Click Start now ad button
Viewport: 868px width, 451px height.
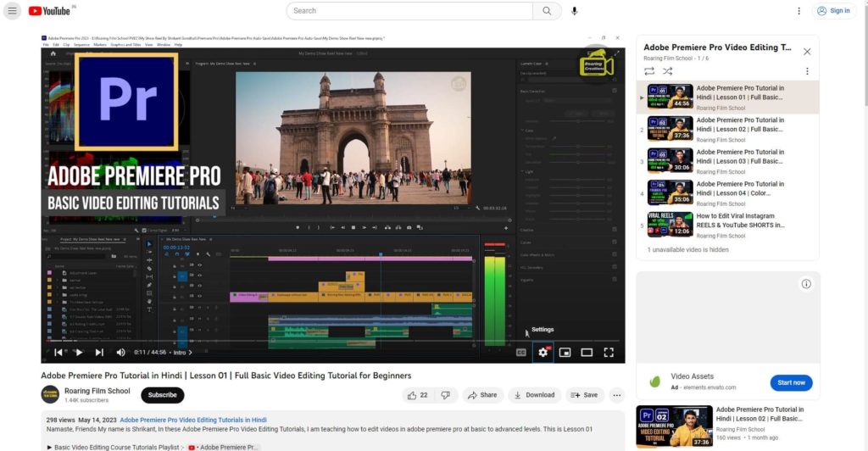(x=791, y=382)
